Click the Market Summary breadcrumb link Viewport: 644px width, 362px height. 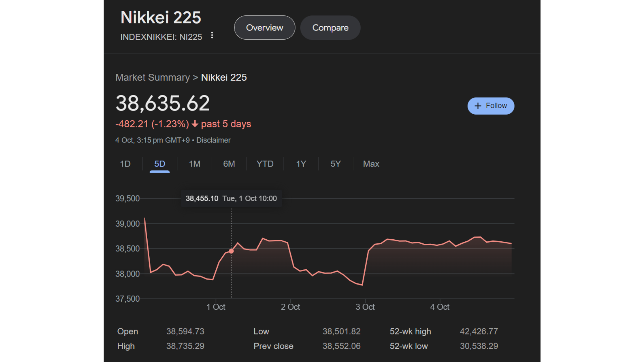pyautogui.click(x=153, y=77)
